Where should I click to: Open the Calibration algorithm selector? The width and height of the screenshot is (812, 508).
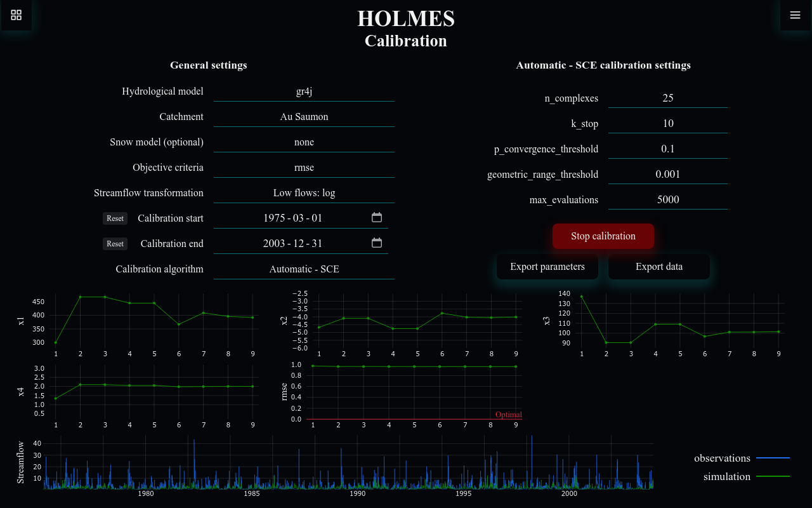tap(304, 269)
